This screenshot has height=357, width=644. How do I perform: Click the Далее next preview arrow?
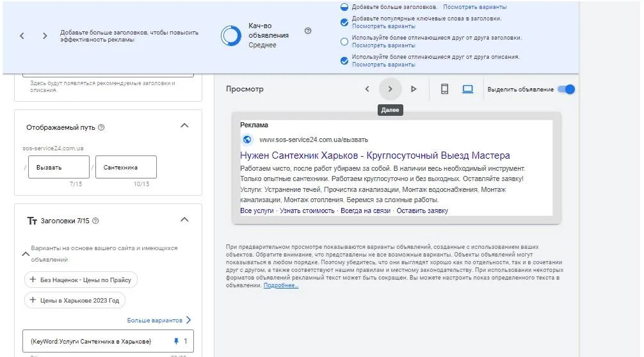pyautogui.click(x=390, y=89)
